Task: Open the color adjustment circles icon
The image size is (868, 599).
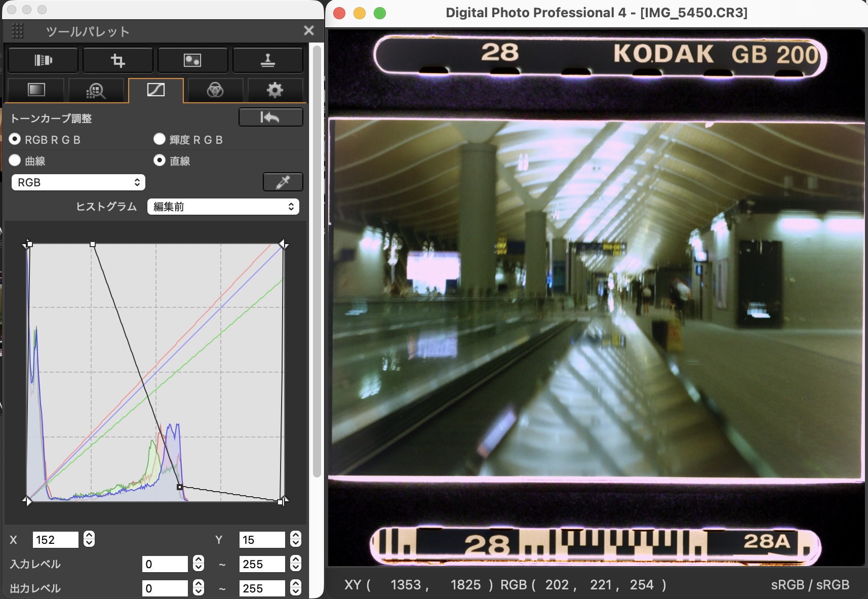Action: [x=215, y=90]
